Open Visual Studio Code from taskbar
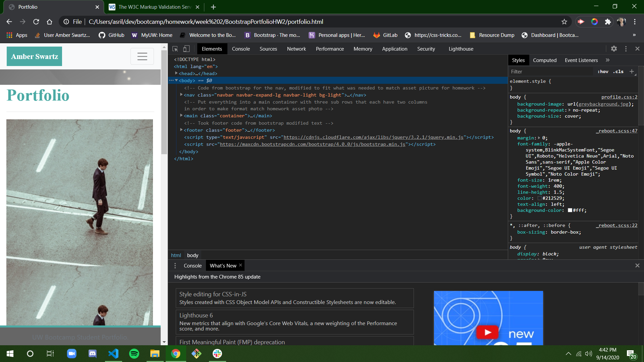 pos(113,354)
